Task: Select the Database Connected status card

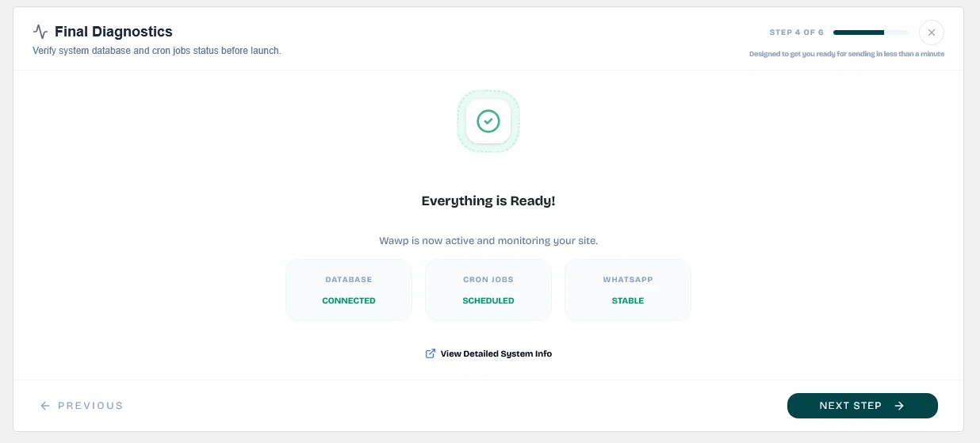Action: click(349, 290)
